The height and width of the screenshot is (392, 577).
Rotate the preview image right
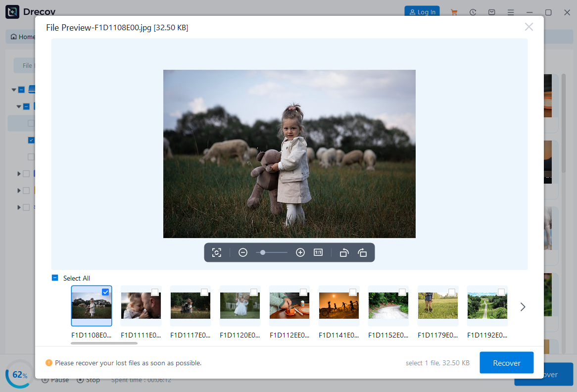[362, 252]
